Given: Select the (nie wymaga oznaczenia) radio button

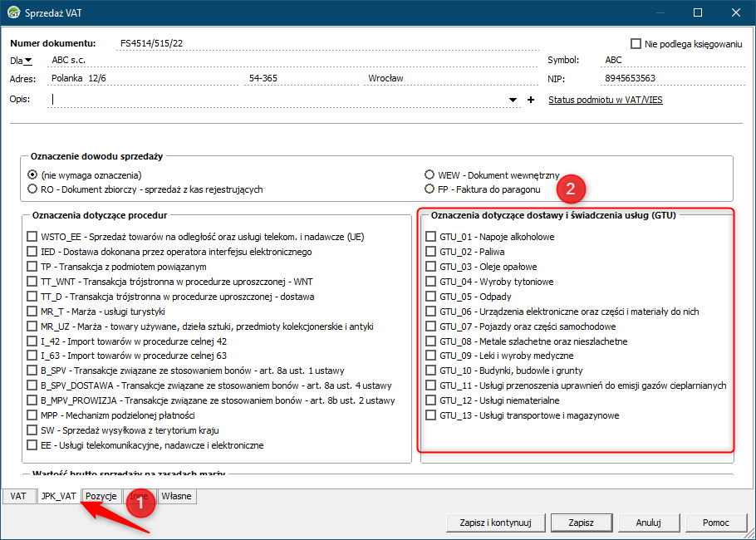Looking at the screenshot, I should pos(32,174).
